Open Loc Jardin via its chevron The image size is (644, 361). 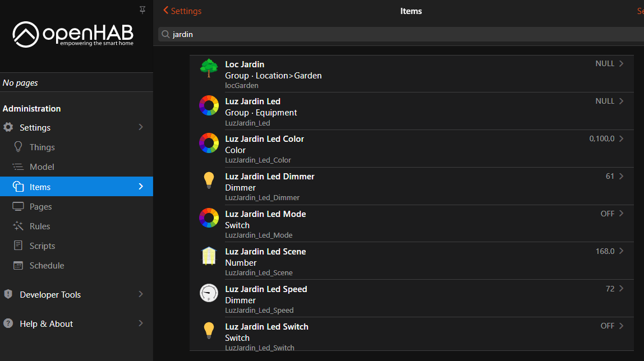tap(622, 63)
